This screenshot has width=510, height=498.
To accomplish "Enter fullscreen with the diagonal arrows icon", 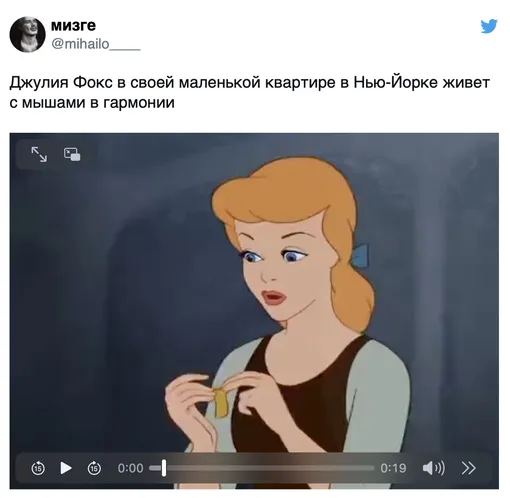I will click(39, 154).
